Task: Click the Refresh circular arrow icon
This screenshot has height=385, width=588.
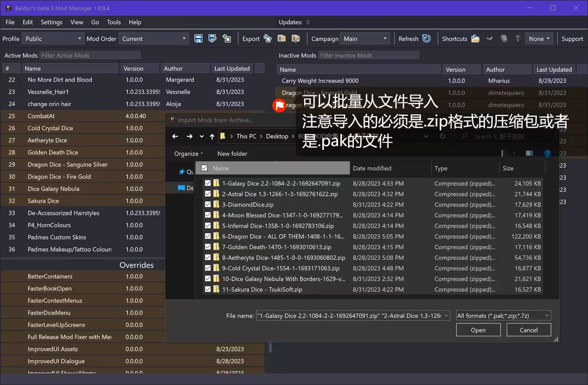Action: coord(426,38)
